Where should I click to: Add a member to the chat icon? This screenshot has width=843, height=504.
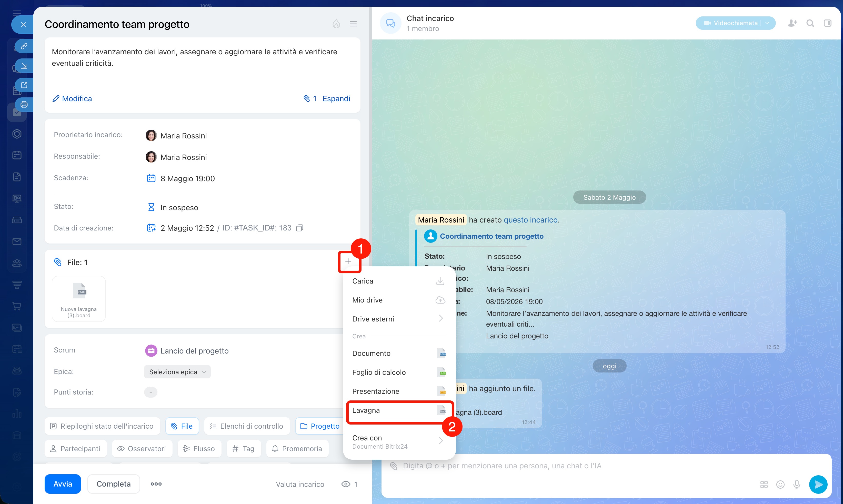point(792,23)
